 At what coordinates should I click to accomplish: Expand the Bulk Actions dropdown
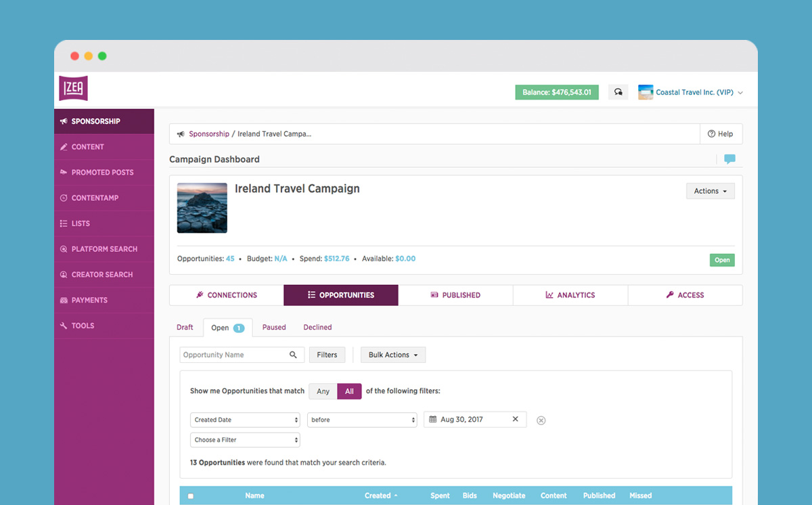(393, 355)
